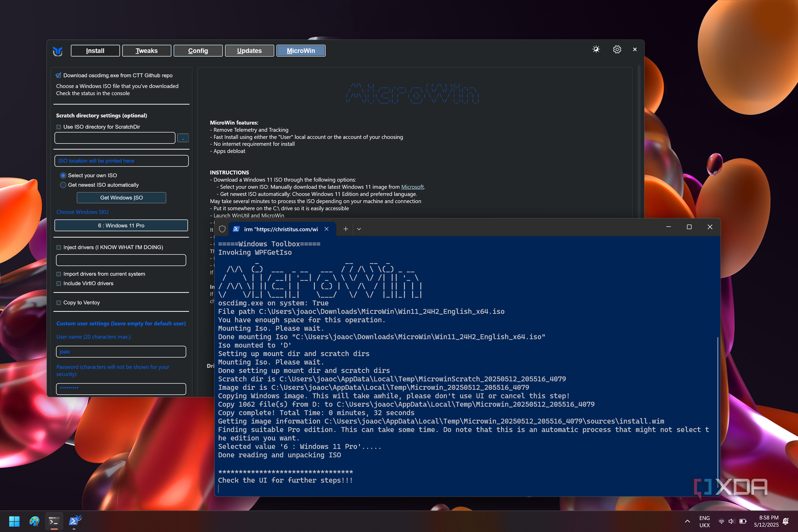Switch to the Config tab

pos(198,50)
